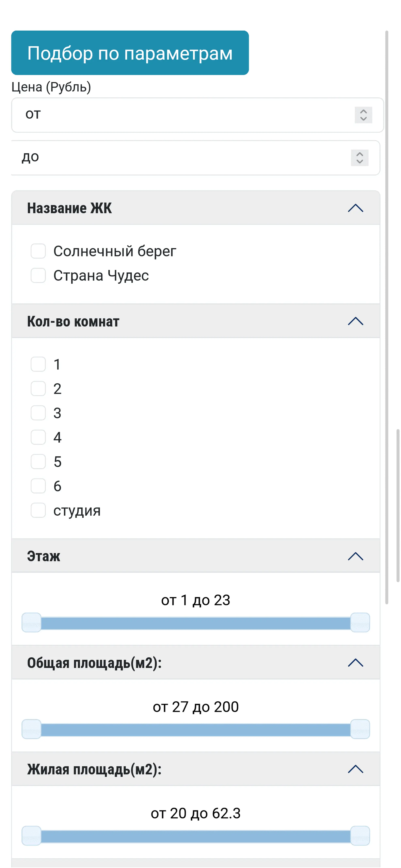Check the 'Солнечный берег' checkbox
This screenshot has height=868, width=401.
click(x=38, y=251)
